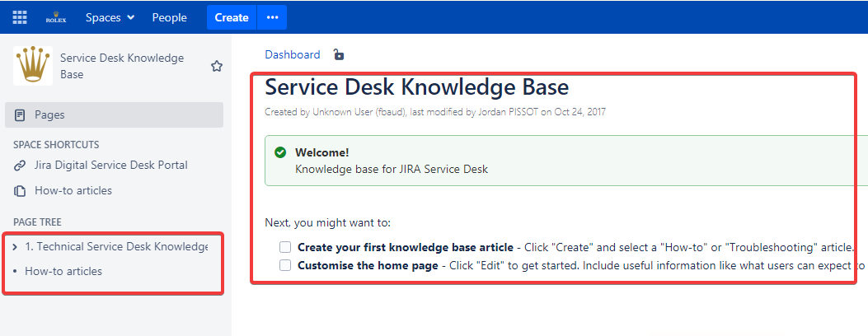Screen dimensions: 868x336
Task: Check Customise the home page task
Action: [285, 265]
